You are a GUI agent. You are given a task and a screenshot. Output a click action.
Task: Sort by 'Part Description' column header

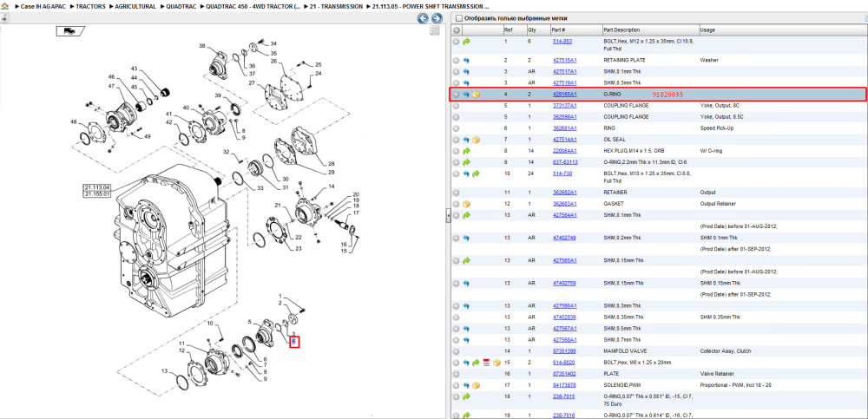coord(621,29)
